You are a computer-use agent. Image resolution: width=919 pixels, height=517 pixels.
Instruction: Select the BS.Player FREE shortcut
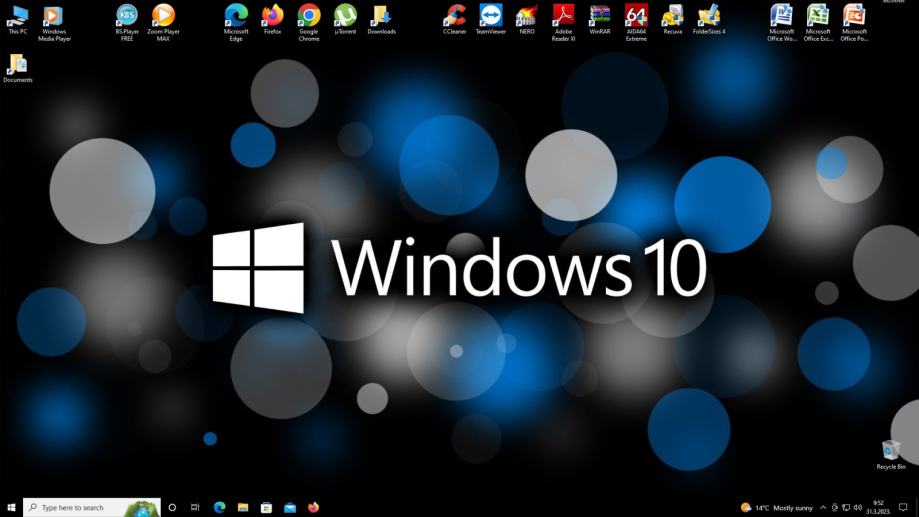point(127,23)
